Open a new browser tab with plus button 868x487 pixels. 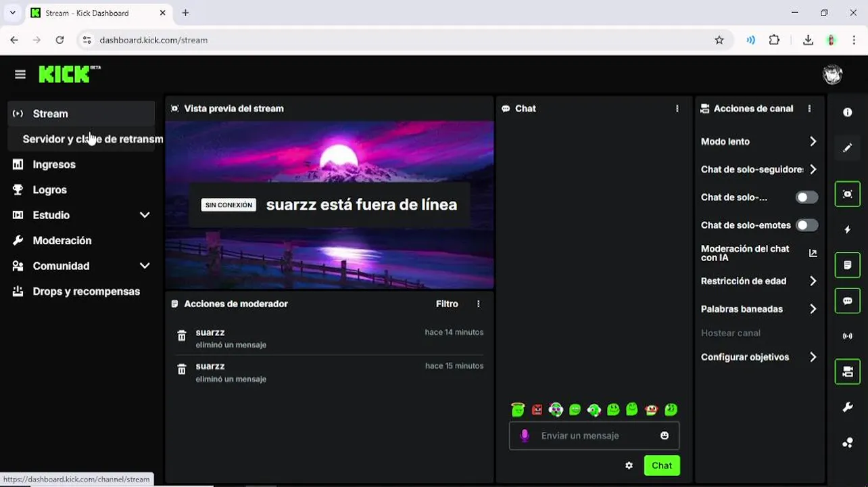click(x=185, y=13)
